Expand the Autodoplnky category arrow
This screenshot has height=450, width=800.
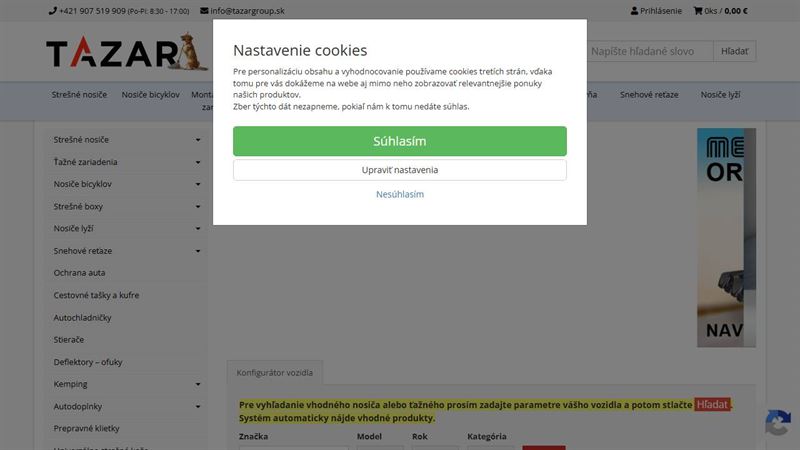(198, 407)
